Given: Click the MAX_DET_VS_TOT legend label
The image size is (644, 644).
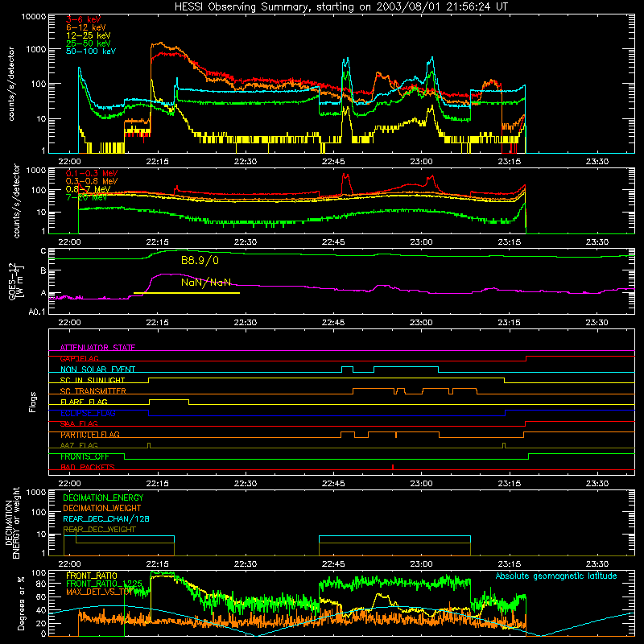Looking at the screenshot, I should pos(99,592).
